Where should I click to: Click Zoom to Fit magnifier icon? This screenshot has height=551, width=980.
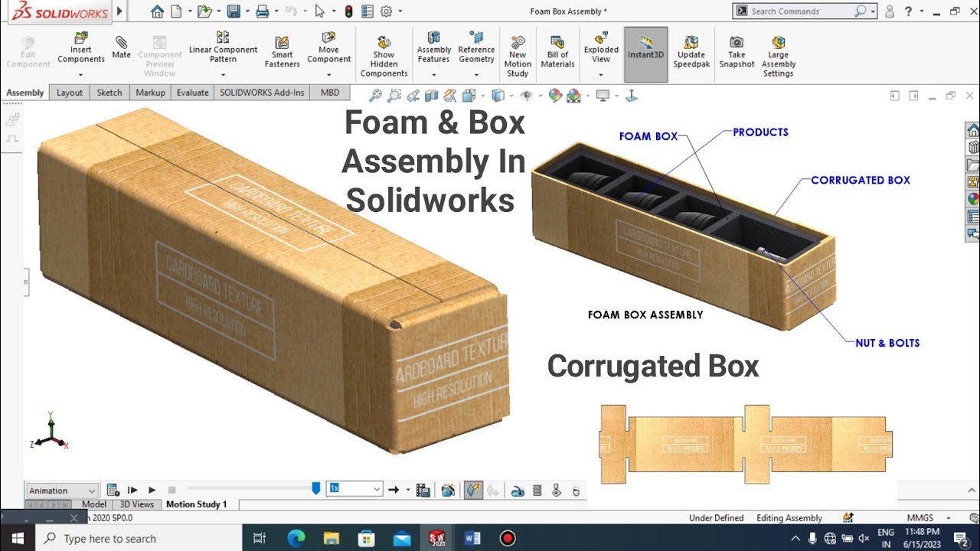point(375,96)
